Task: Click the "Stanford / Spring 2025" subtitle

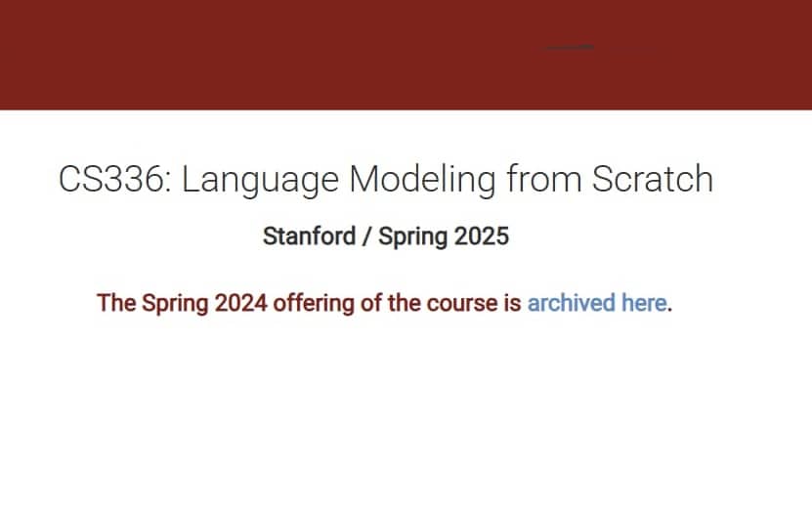Action: pyautogui.click(x=385, y=236)
